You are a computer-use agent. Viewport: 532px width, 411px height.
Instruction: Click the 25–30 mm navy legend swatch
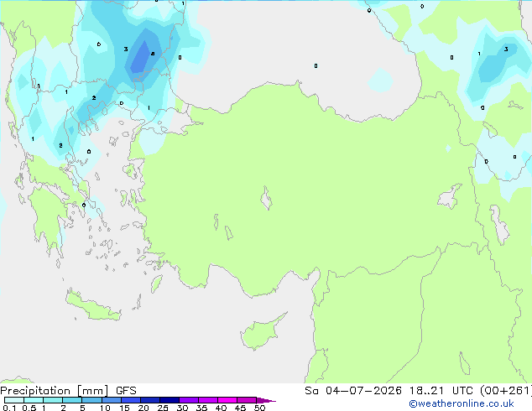tap(170, 400)
